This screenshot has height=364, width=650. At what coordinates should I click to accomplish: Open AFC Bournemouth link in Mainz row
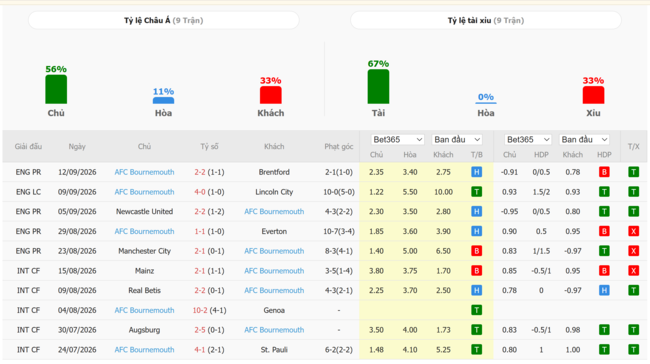coord(274,271)
